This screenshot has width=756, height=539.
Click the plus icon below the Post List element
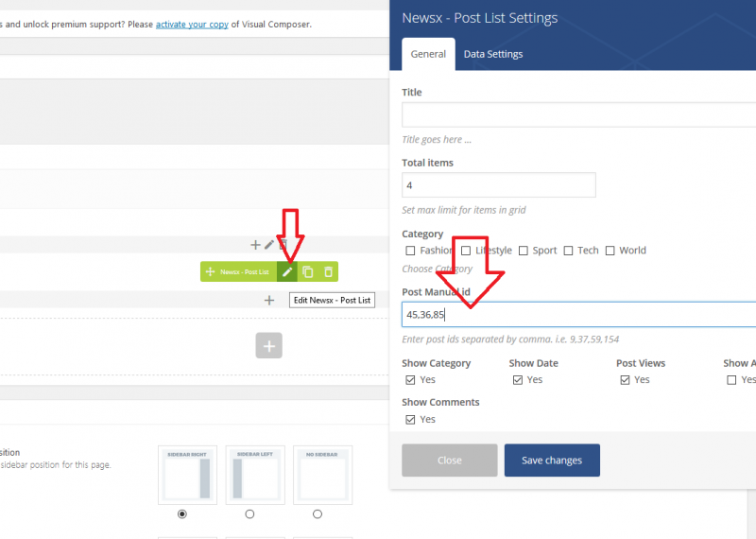click(269, 301)
